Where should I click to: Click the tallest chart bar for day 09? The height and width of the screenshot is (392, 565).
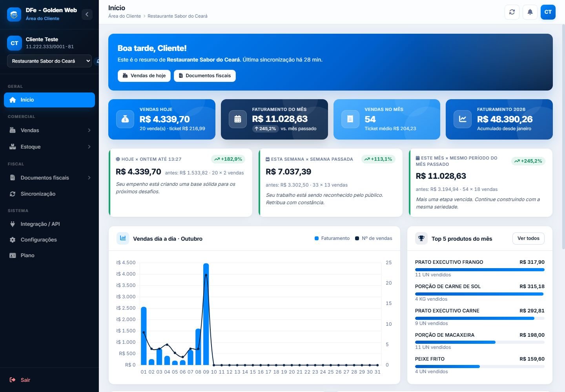tap(206, 314)
